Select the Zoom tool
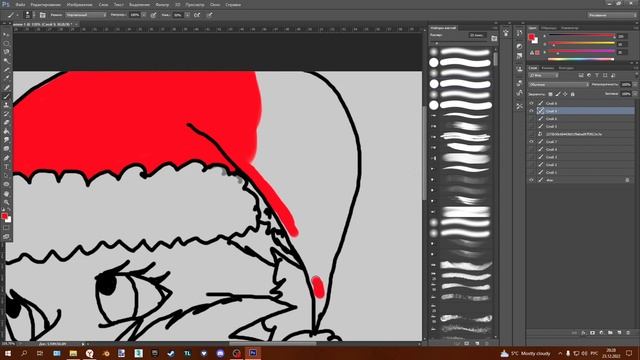Screen dimensions: 640x360 click(7, 202)
